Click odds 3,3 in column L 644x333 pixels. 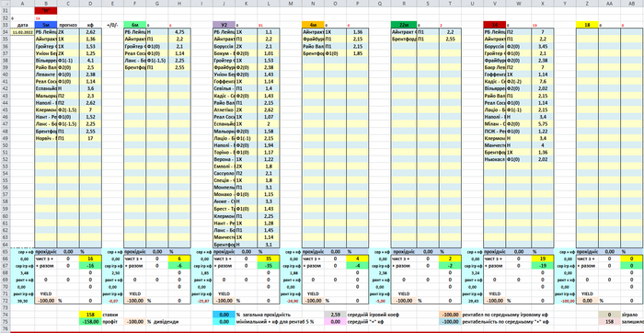[x=269, y=201]
